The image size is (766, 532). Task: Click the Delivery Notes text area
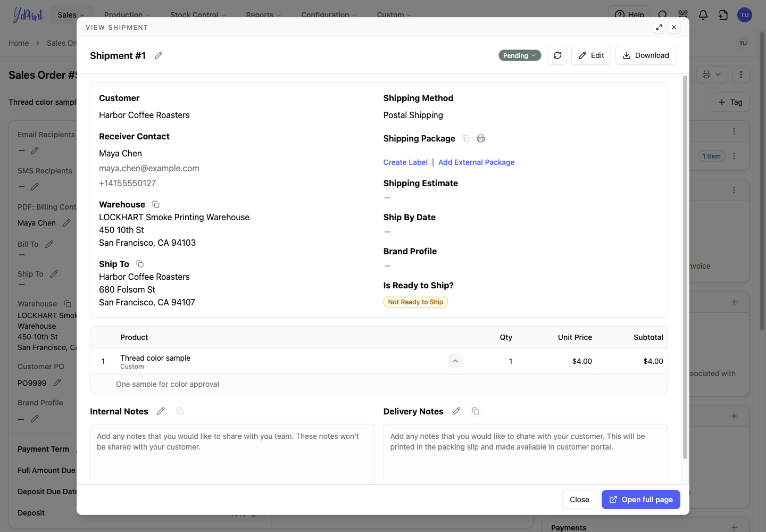point(526,454)
